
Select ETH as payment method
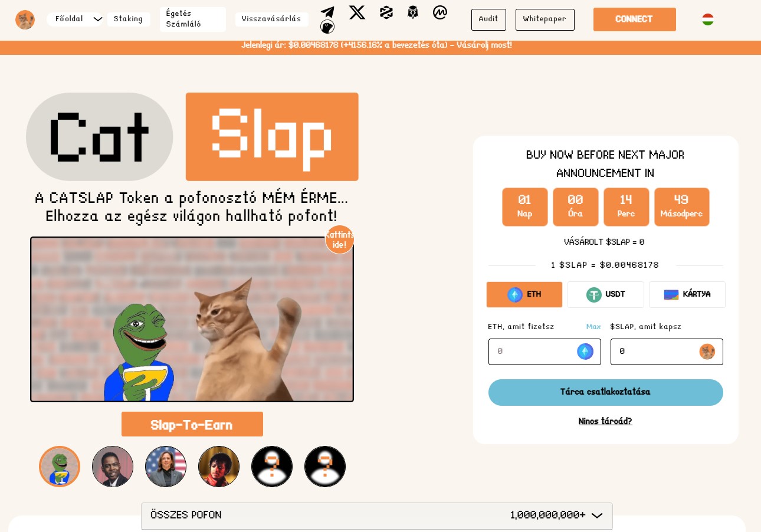tap(524, 294)
